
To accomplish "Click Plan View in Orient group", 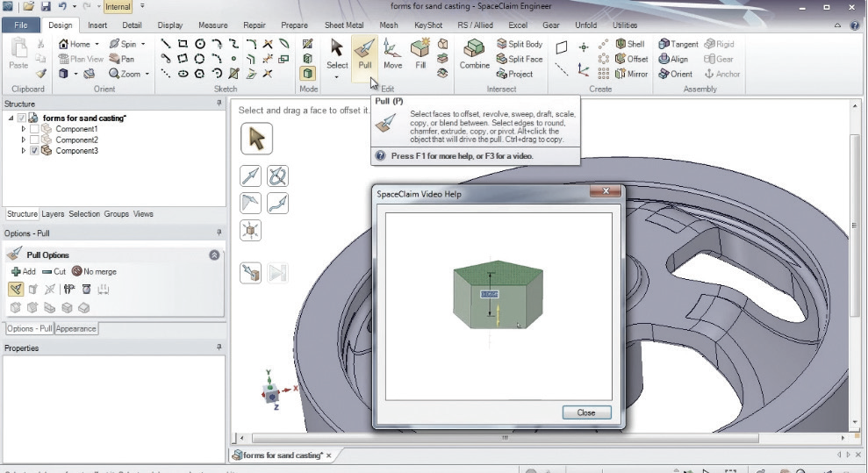I will [81, 59].
